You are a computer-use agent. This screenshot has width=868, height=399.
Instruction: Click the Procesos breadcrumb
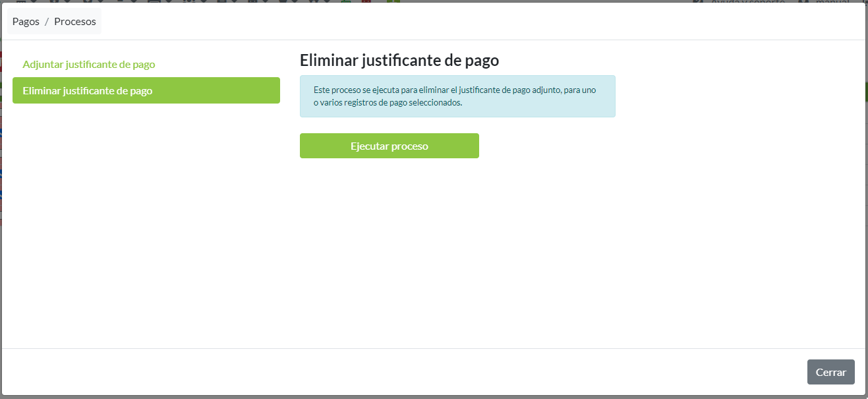75,22
